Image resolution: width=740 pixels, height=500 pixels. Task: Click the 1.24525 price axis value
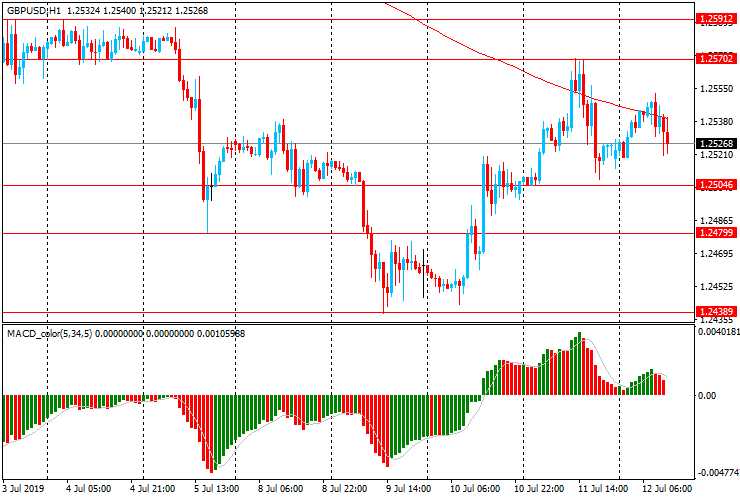717,287
